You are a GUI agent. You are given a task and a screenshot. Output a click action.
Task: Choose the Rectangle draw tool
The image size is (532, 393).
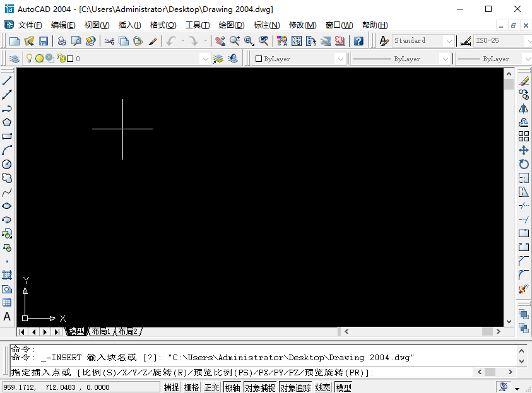pyautogui.click(x=7, y=136)
